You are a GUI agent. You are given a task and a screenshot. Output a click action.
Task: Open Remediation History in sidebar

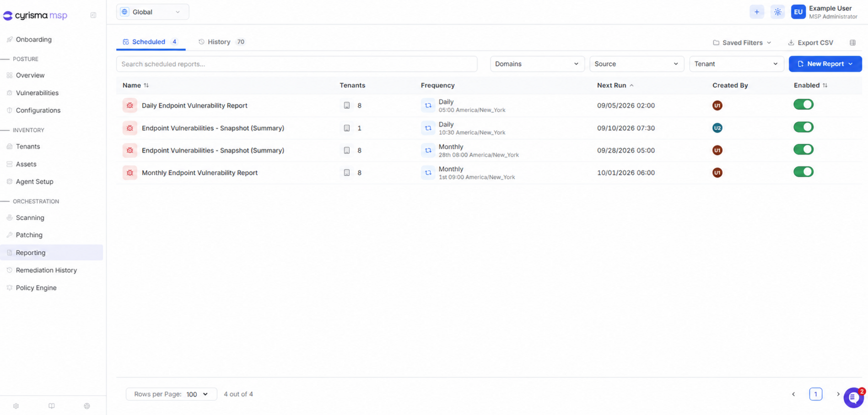46,270
